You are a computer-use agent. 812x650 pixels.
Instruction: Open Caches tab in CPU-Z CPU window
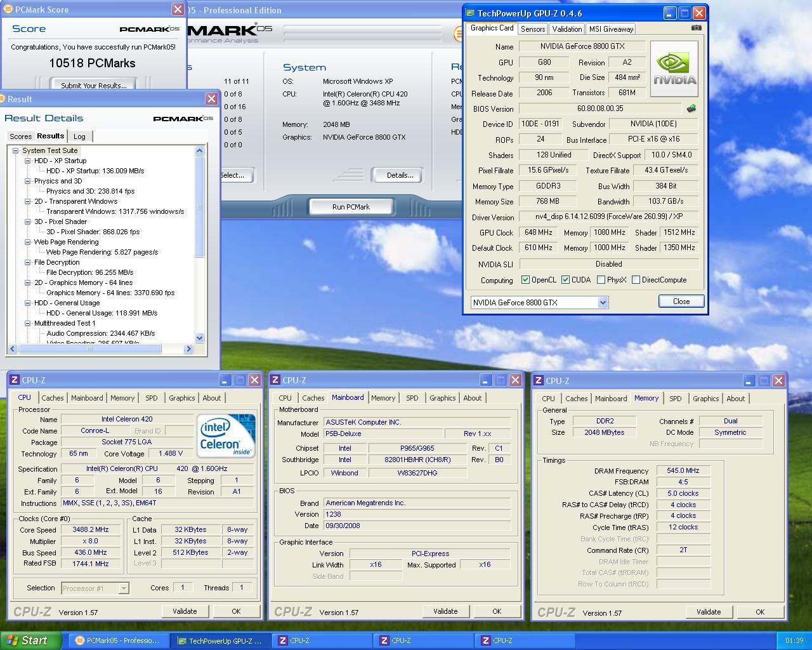pos(53,398)
